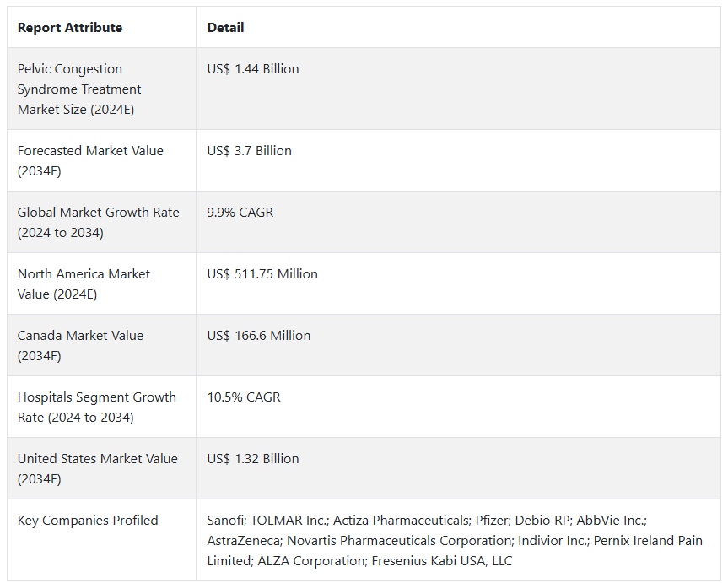The height and width of the screenshot is (583, 728).
Task: Click the US$ 1.44 Billion value
Action: click(253, 69)
